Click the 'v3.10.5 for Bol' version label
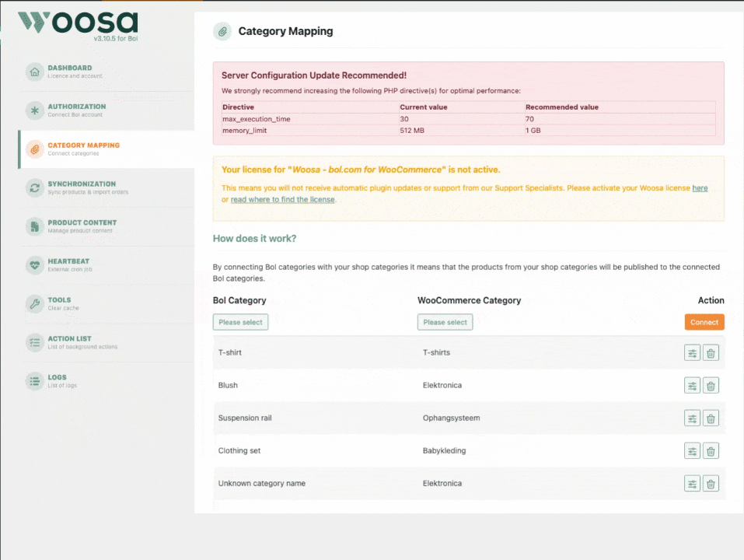Viewport: 744px width, 560px height. tap(116, 38)
